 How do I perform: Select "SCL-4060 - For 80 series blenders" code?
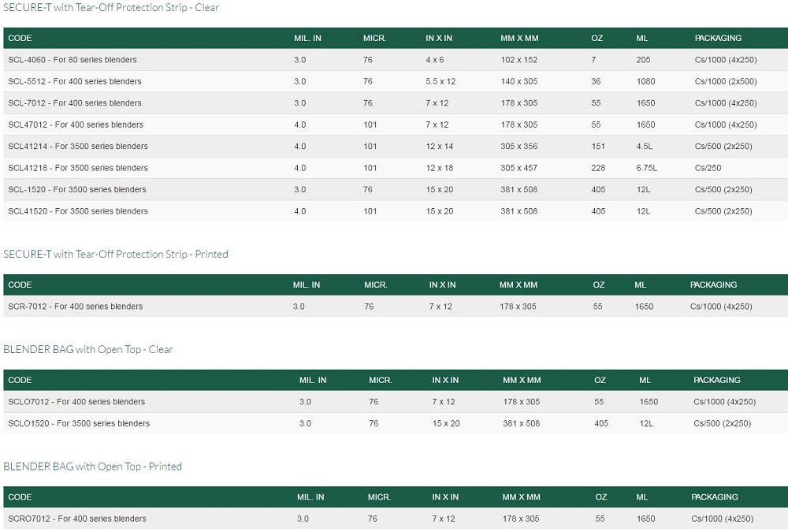[x=72, y=60]
